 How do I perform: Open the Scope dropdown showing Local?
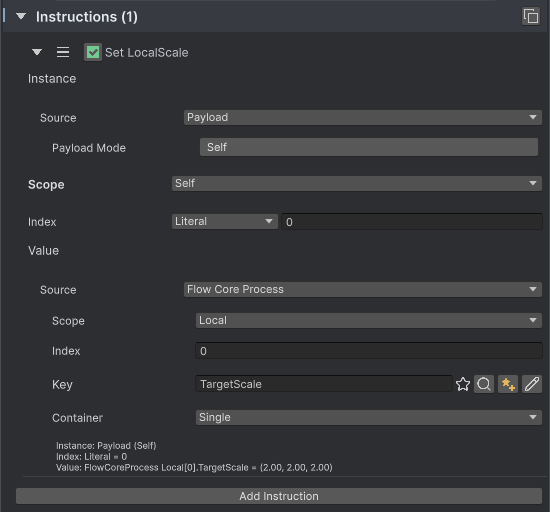369,321
